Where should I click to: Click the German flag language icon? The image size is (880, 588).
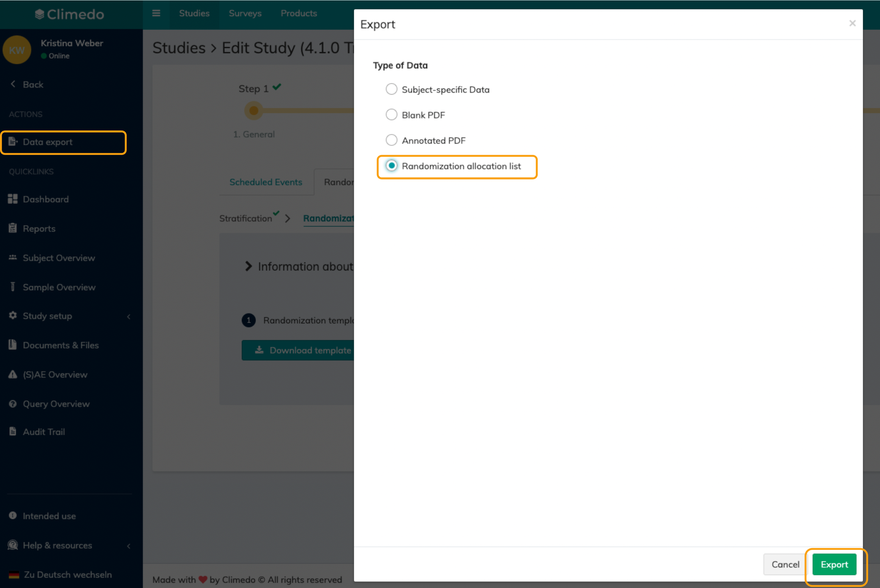pos(14,574)
